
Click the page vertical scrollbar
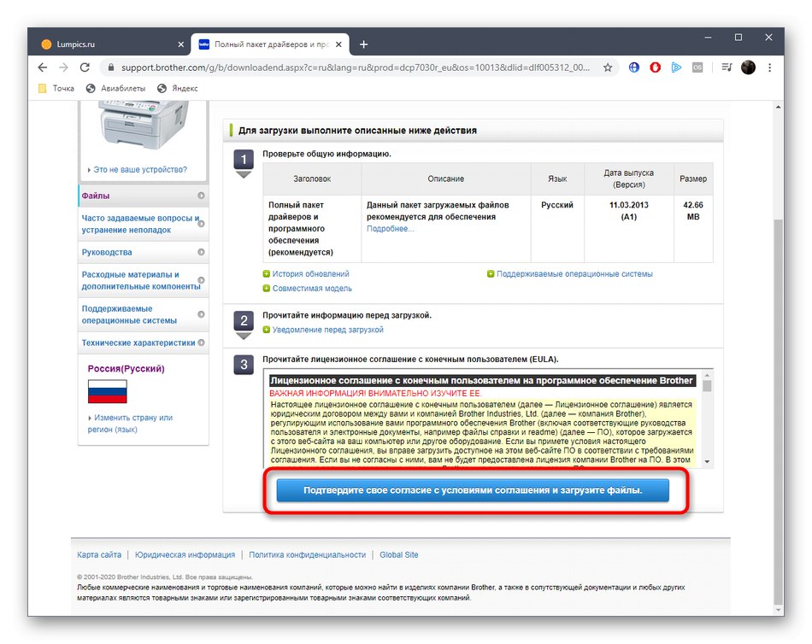pyautogui.click(x=778, y=412)
